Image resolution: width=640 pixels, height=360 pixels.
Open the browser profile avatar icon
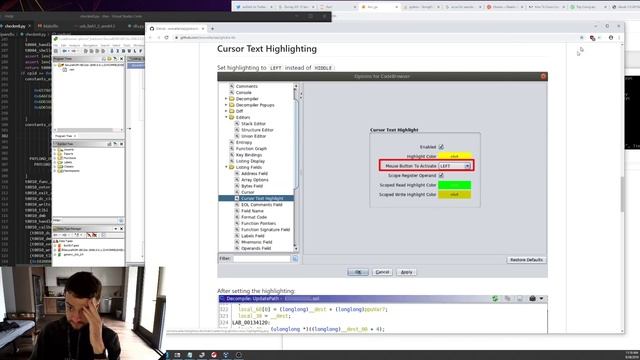[611, 38]
